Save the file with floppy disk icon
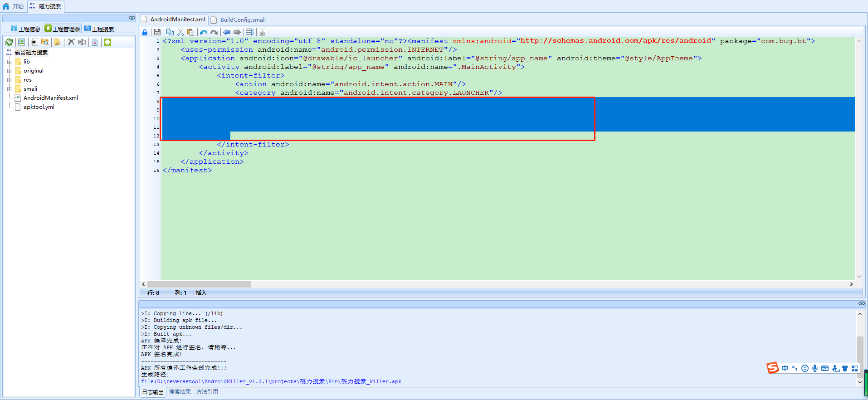868x400 pixels. [x=157, y=32]
